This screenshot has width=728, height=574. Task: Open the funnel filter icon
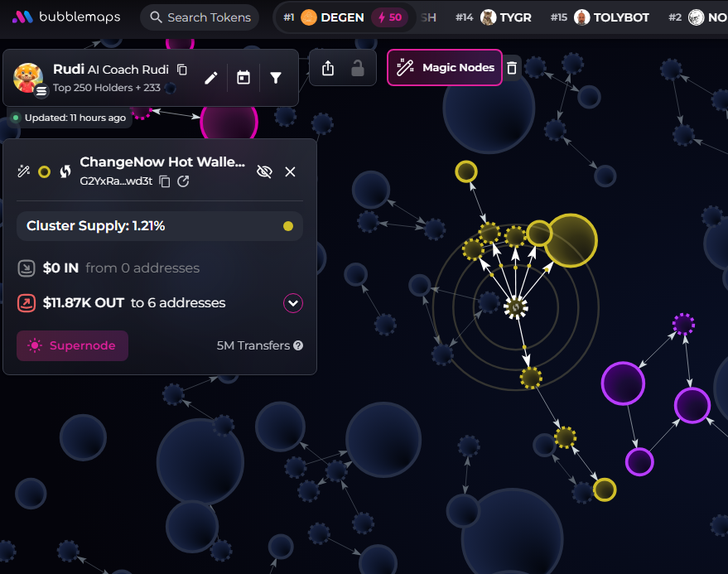click(276, 78)
